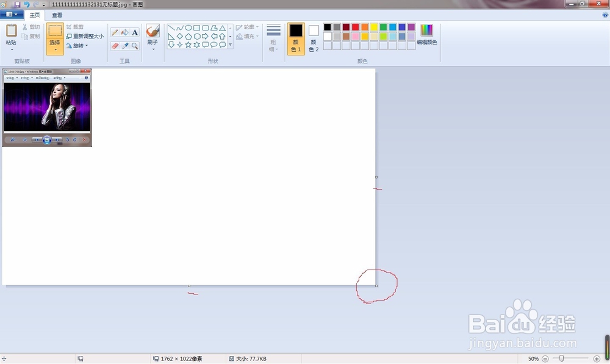
Task: Choose the Four-point star shape
Action: [180, 45]
